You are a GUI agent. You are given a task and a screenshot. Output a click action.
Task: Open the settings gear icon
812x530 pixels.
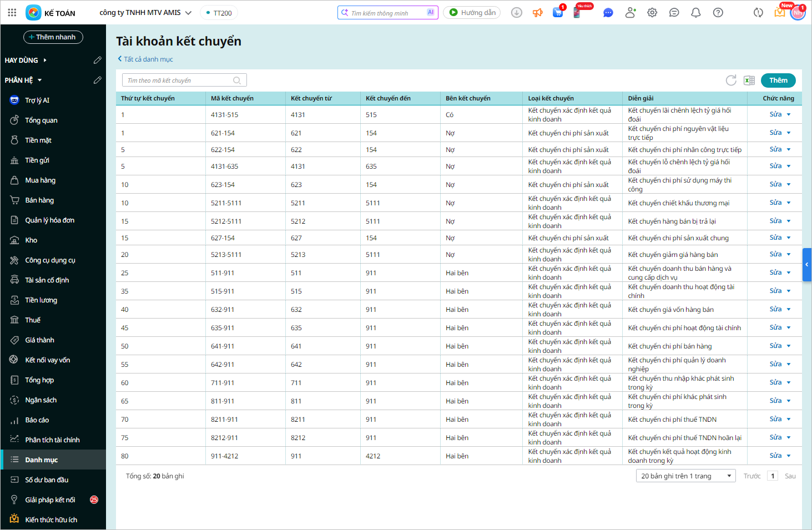click(652, 13)
